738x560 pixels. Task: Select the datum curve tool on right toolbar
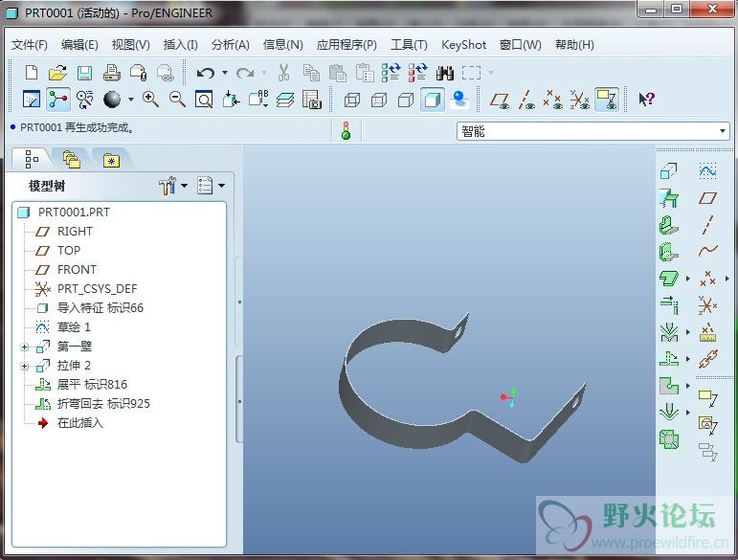[x=707, y=251]
